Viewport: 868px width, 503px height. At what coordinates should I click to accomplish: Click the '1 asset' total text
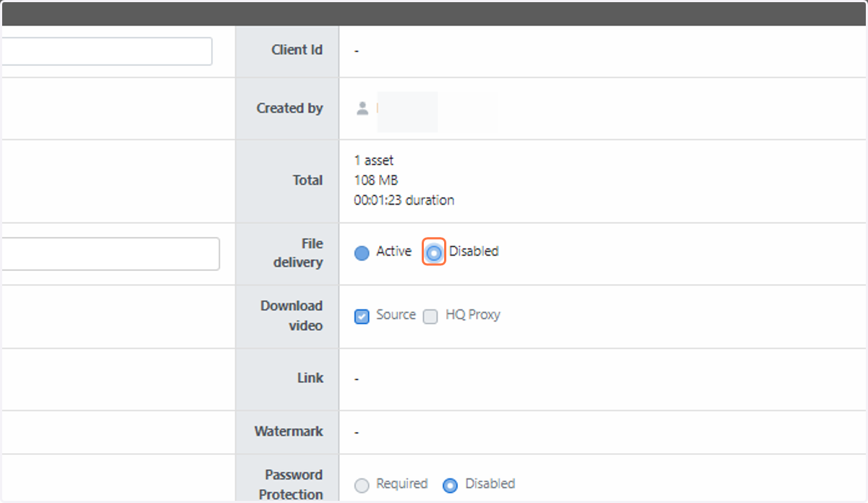pyautogui.click(x=374, y=160)
